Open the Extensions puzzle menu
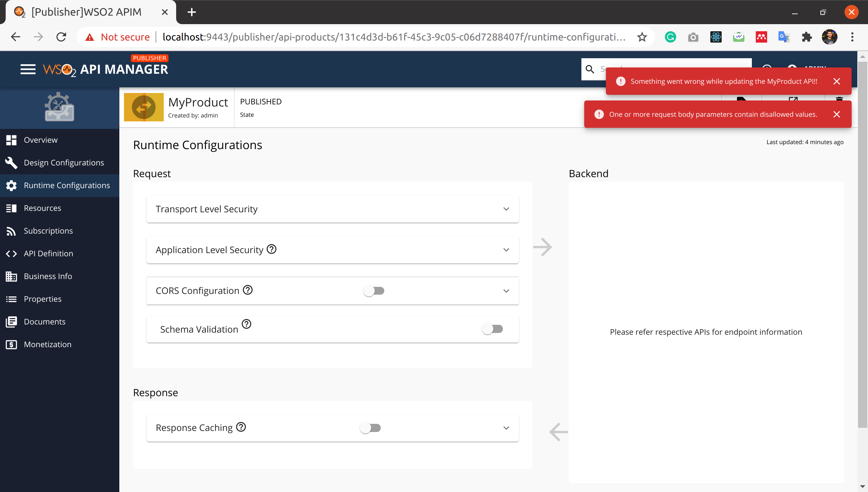868x492 pixels. pyautogui.click(x=807, y=37)
